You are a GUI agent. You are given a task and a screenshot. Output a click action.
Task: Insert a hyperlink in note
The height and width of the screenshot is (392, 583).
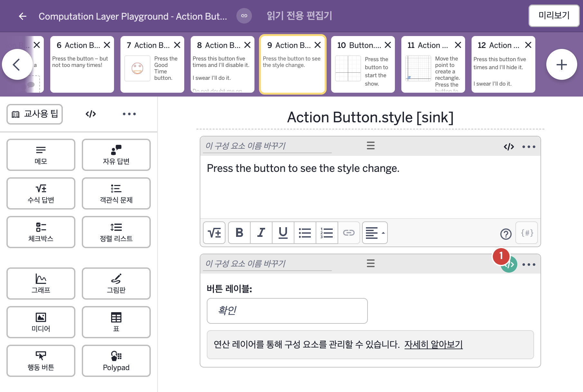pyautogui.click(x=349, y=233)
